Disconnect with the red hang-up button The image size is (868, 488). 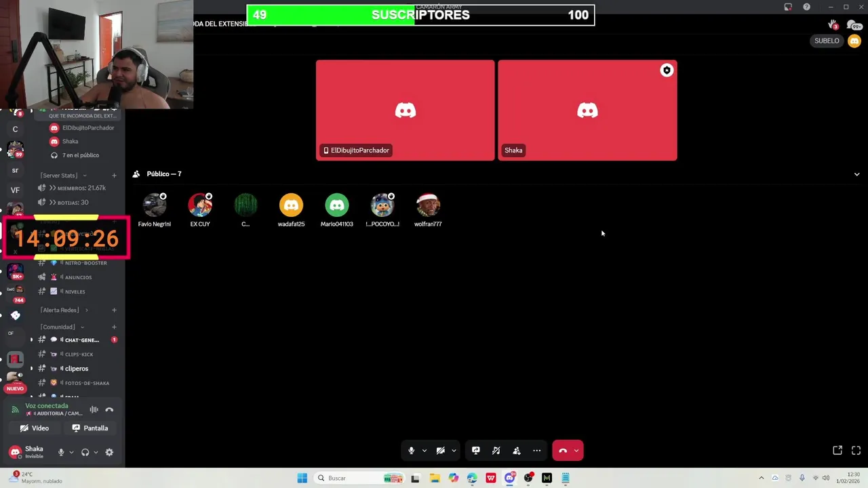(x=563, y=451)
